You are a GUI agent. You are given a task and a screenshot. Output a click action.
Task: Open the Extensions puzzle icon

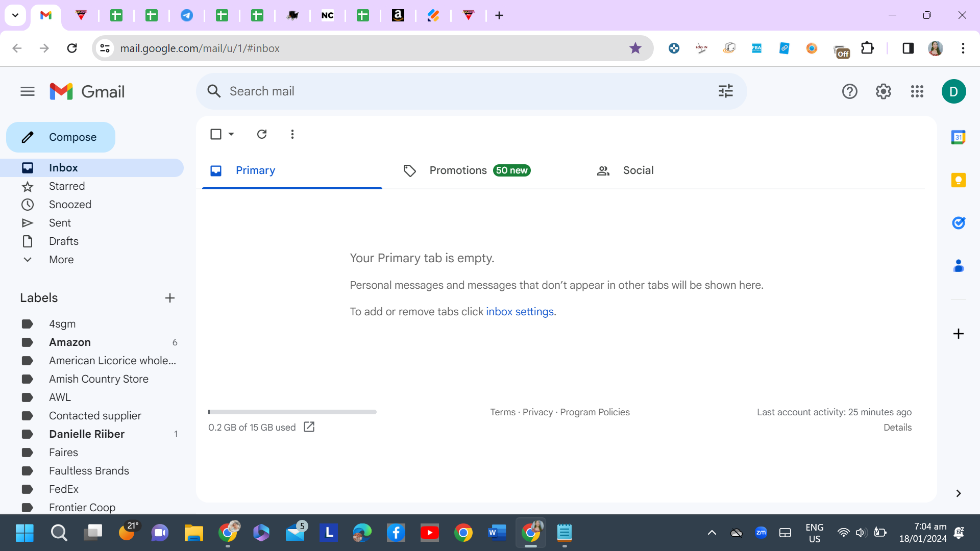tap(867, 48)
